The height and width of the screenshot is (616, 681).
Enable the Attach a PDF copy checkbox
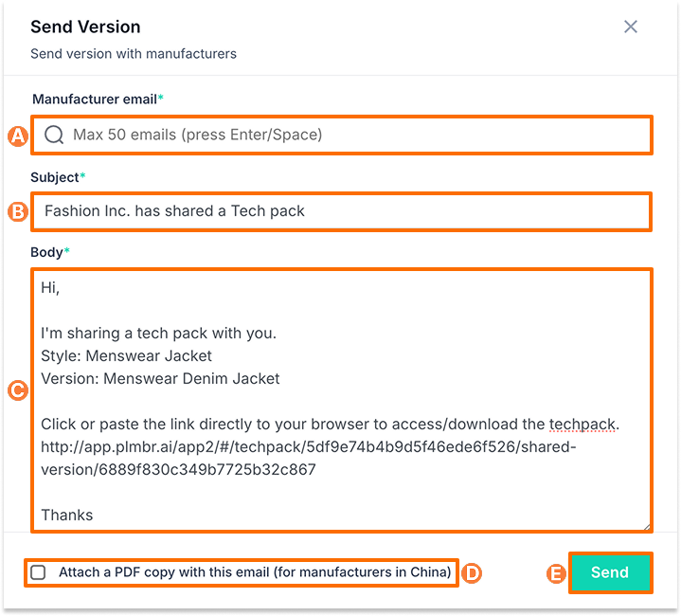click(38, 572)
